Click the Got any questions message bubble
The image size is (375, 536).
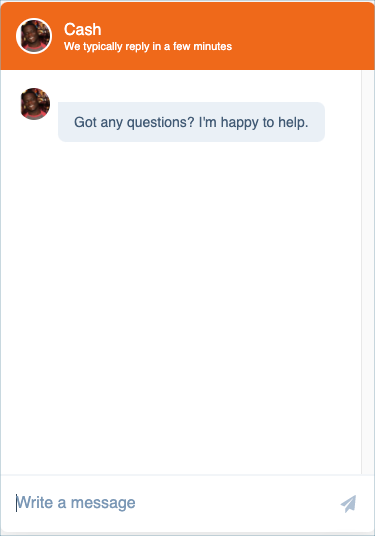pyautogui.click(x=191, y=122)
